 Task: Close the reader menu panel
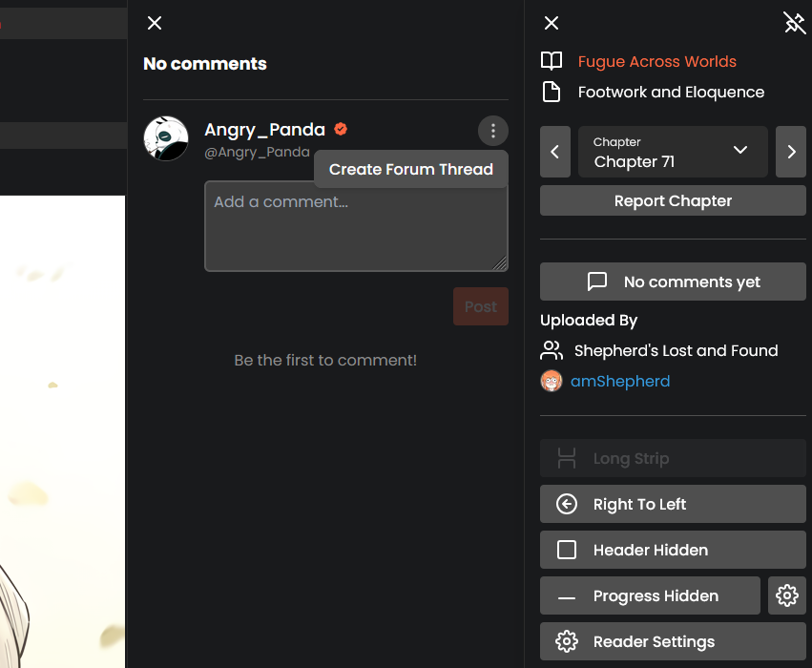[x=552, y=23]
